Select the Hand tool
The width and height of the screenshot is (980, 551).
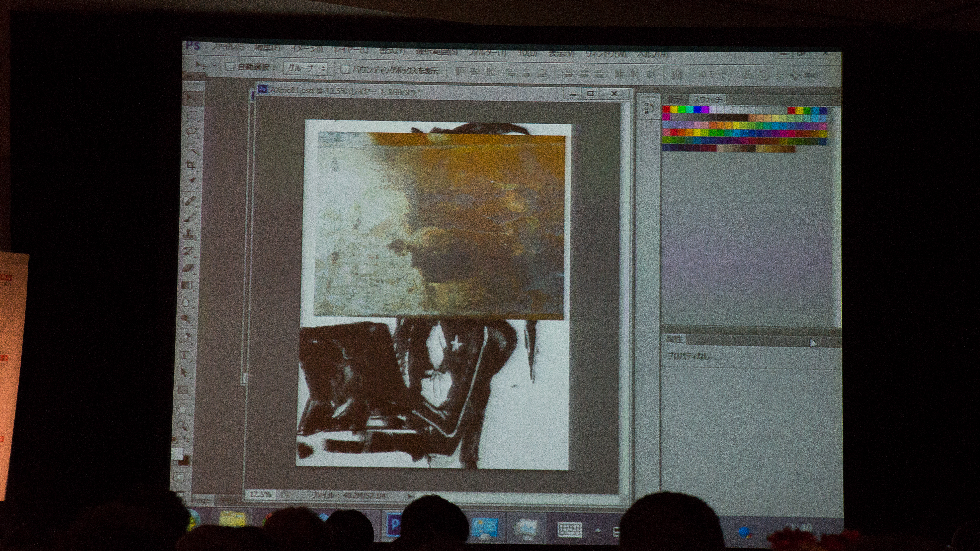coord(183,409)
